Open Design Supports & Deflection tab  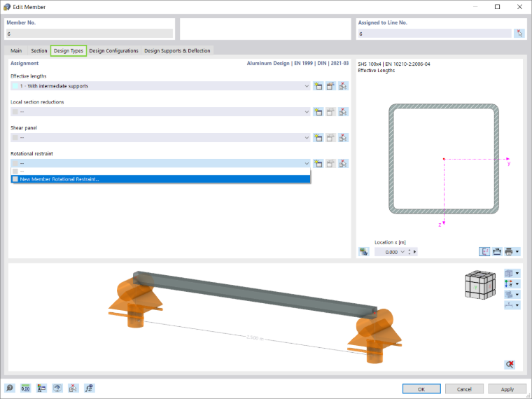click(x=177, y=50)
